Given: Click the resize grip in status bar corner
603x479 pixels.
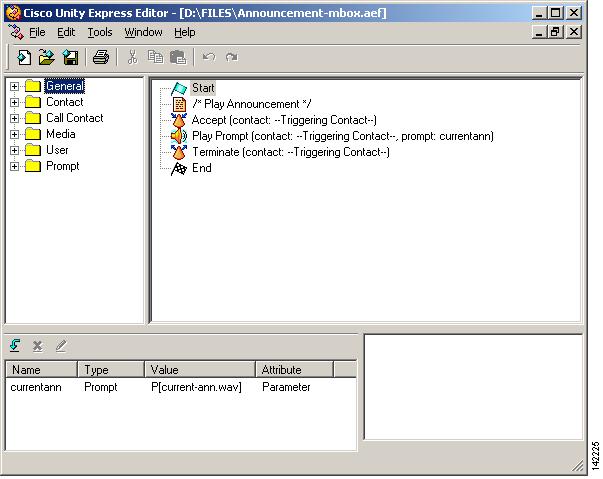Looking at the screenshot, I should click(577, 466).
